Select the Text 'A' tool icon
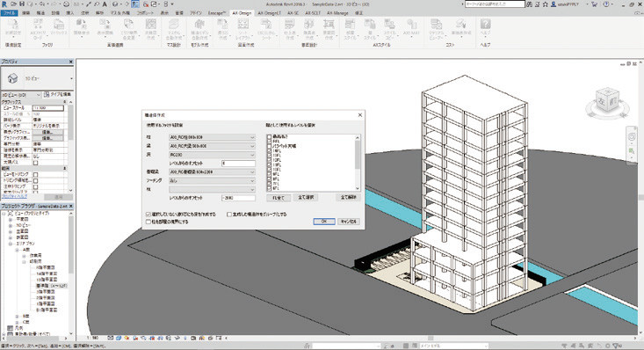 click(105, 4)
